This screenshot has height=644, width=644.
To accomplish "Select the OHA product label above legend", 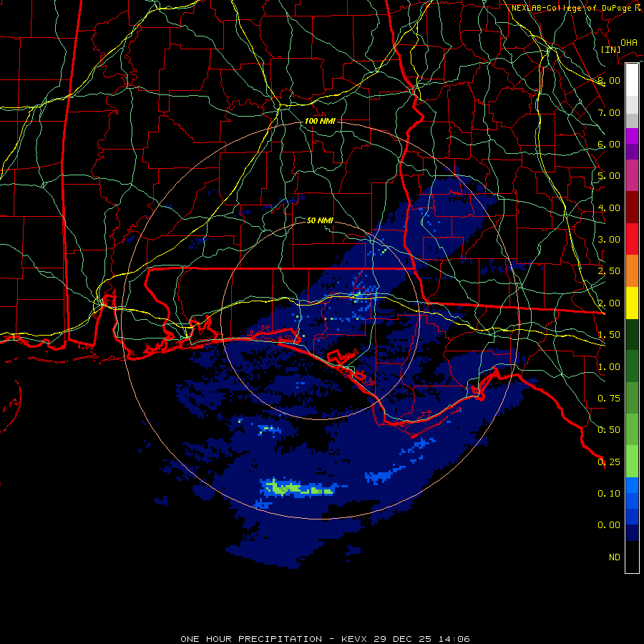I will pyautogui.click(x=629, y=42).
